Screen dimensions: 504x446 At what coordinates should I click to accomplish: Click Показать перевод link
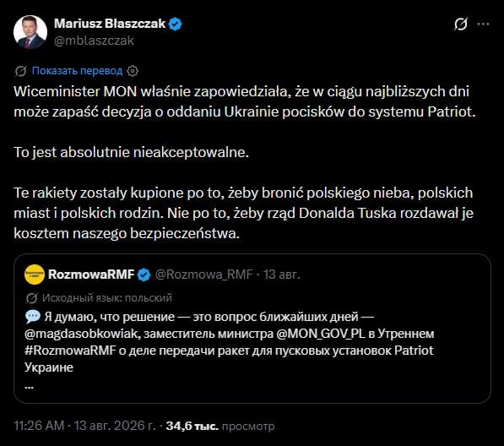point(77,71)
